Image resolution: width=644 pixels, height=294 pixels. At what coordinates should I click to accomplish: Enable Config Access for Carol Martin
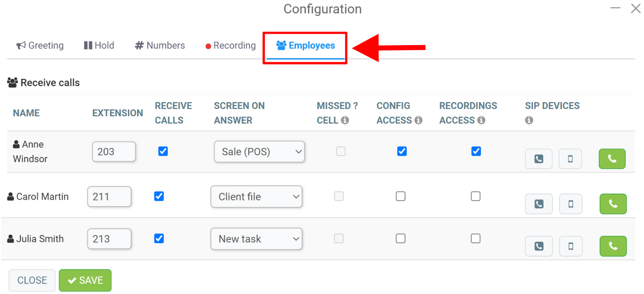(x=401, y=196)
